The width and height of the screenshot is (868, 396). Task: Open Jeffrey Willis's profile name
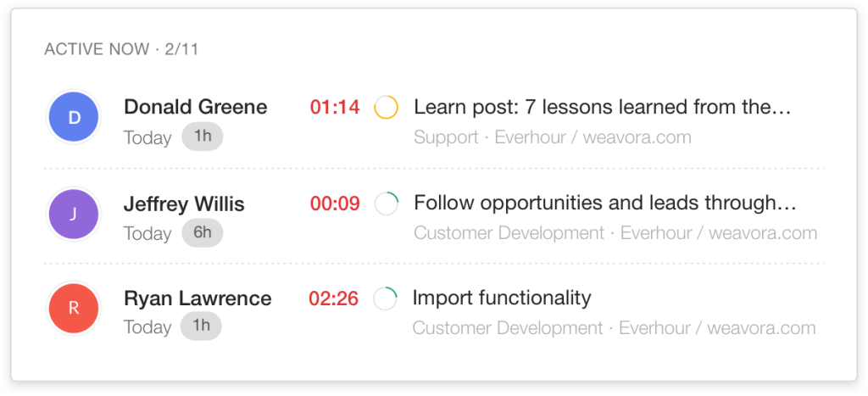tap(184, 204)
